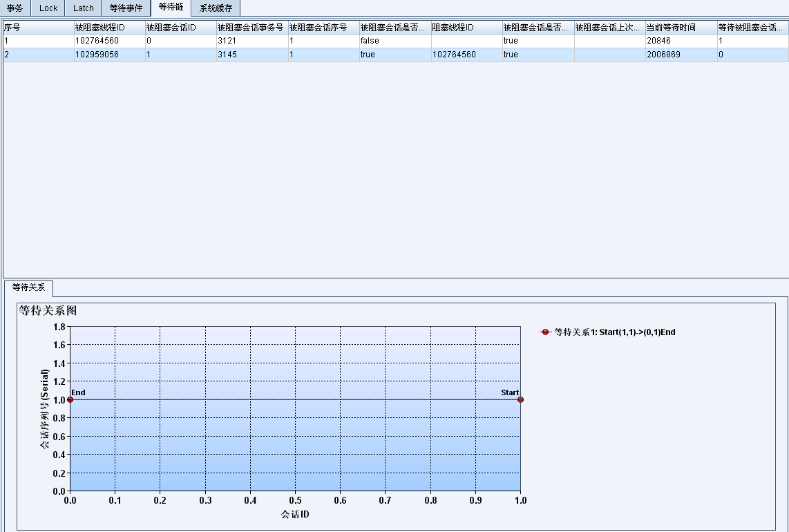This screenshot has width=789, height=532.
Task: Click the 被阻塞线程ID column header
Action: [x=109, y=28]
